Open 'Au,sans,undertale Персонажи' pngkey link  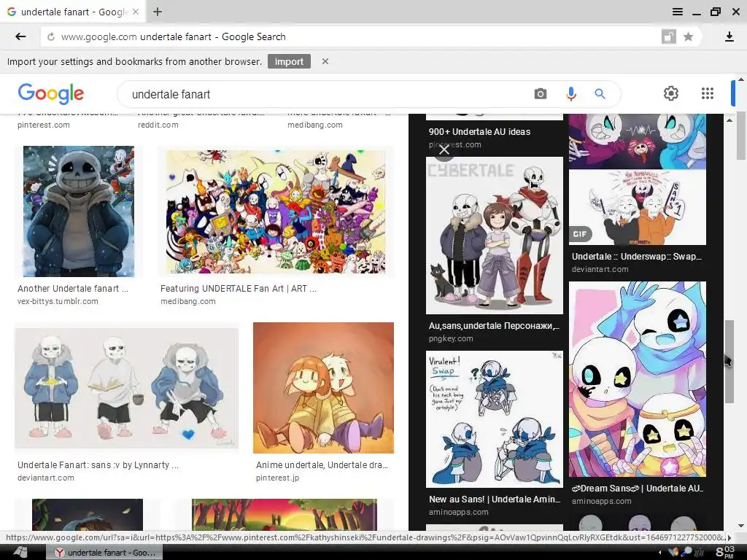coord(494,326)
